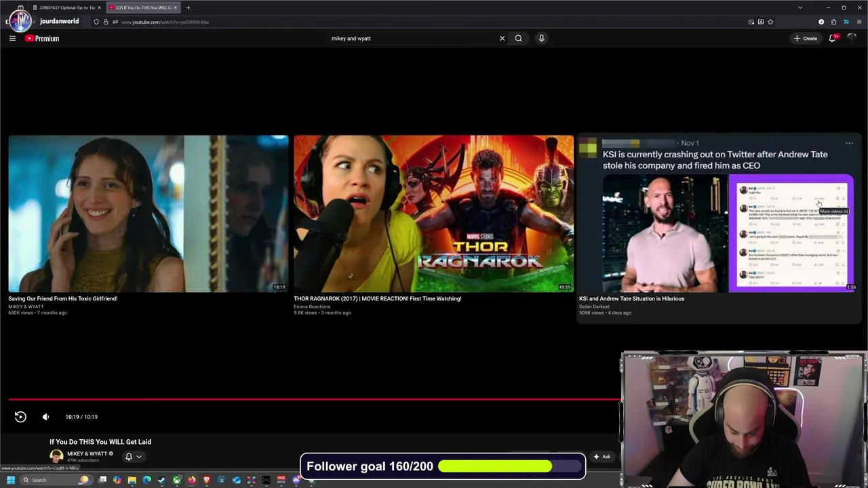The width and height of the screenshot is (868, 488).
Task: Open the Create button
Action: click(x=806, y=39)
